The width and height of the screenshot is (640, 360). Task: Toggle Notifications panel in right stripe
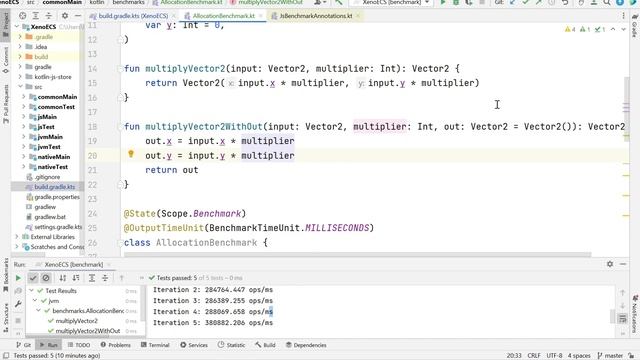pos(634,313)
